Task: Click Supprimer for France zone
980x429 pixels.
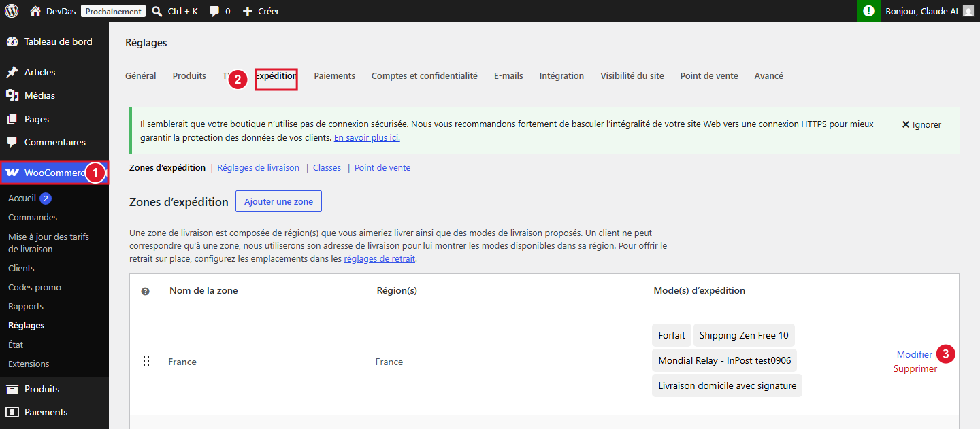Action: pyautogui.click(x=915, y=368)
